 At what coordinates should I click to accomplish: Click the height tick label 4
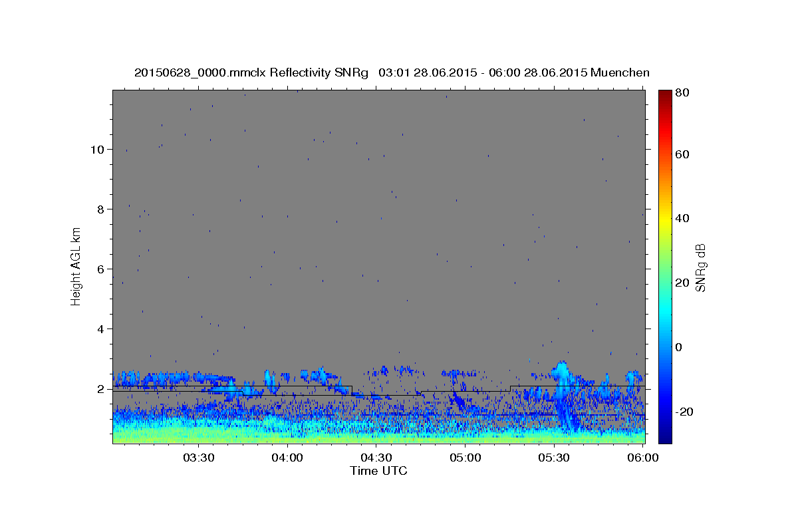tap(100, 329)
